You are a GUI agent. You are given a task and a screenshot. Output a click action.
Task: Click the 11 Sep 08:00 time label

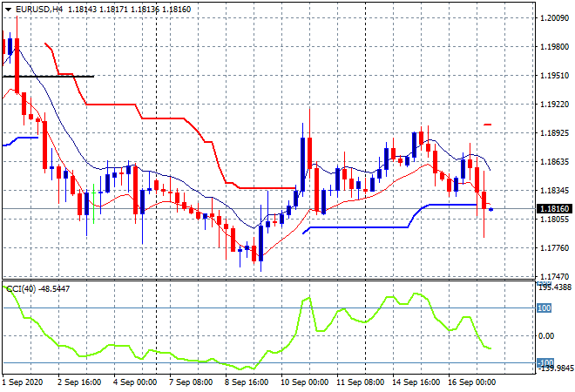pos(360,382)
